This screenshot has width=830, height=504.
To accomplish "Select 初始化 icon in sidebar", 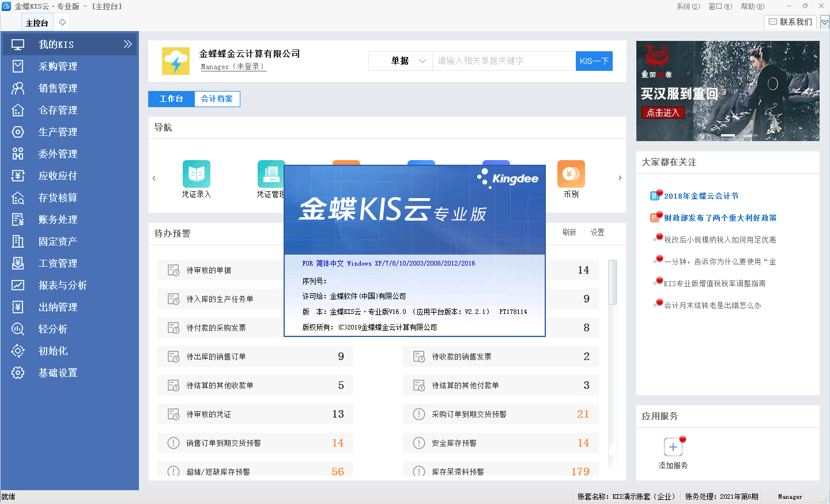I will (18, 351).
